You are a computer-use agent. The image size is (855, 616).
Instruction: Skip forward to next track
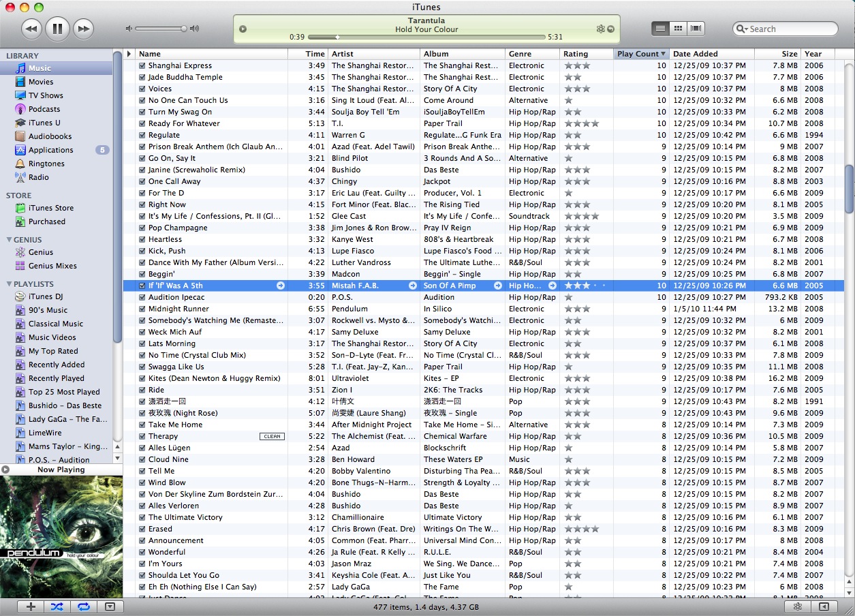click(x=83, y=29)
